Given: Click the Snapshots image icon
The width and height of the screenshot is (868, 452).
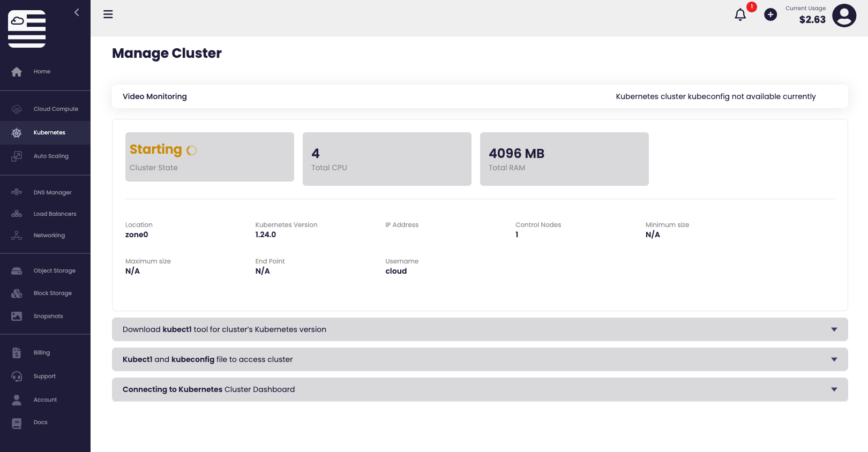Looking at the screenshot, I should click(x=17, y=317).
